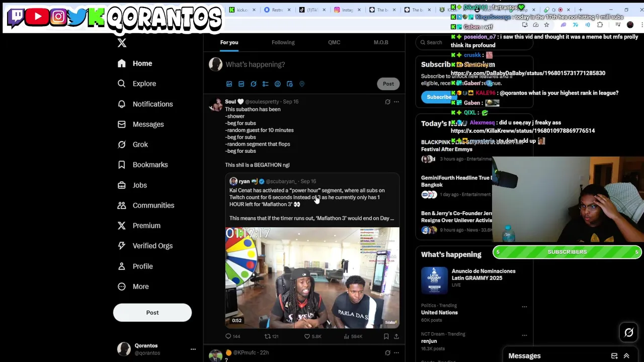The width and height of the screenshot is (644, 362).
Task: Click the GIF icon in composer
Action: (x=241, y=84)
